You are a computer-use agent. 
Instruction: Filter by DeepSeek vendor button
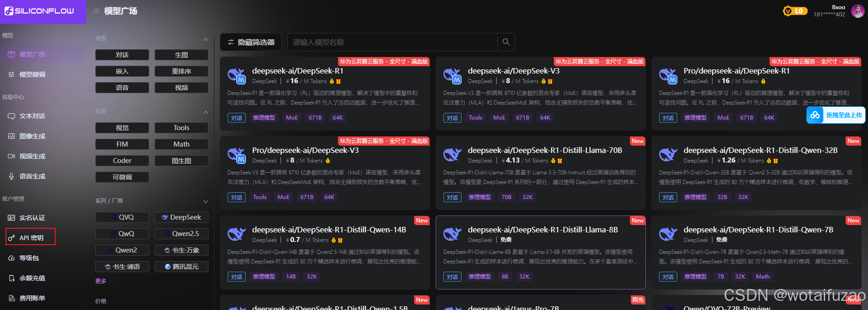coord(182,217)
